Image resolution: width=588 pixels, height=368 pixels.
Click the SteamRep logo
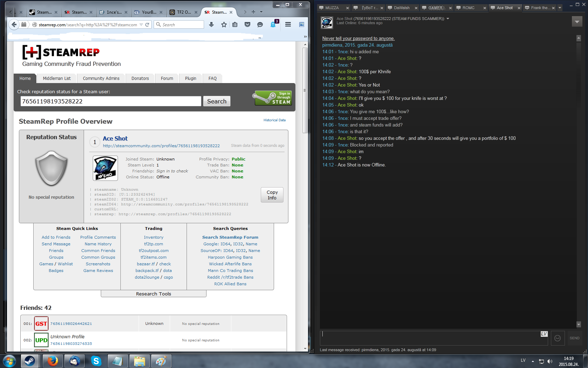coord(61,52)
